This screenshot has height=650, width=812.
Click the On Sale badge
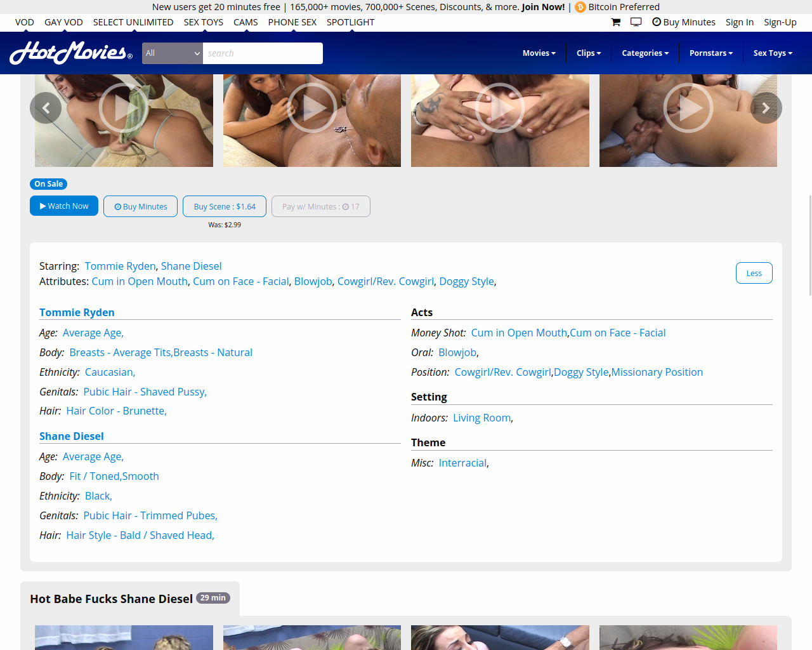pyautogui.click(x=49, y=184)
